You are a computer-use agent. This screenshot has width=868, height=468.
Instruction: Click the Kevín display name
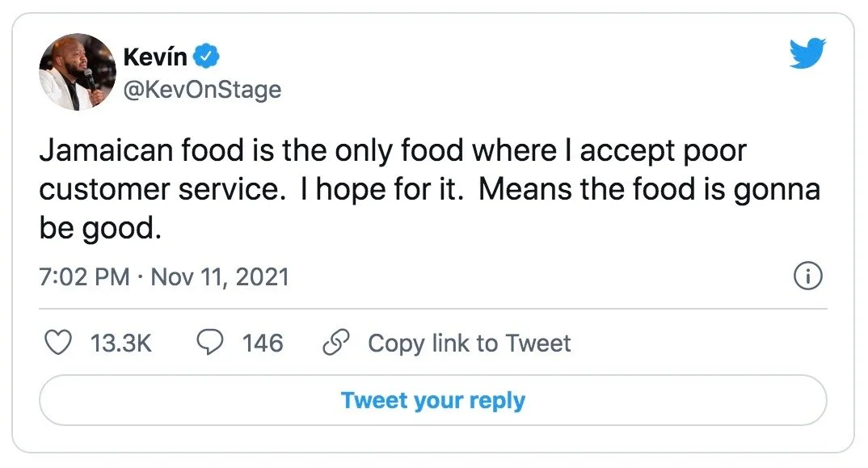pyautogui.click(x=155, y=57)
